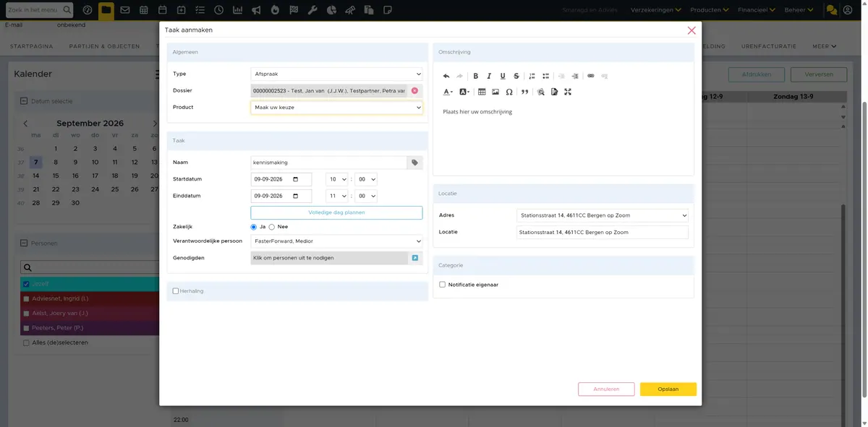Insert a block quote in the description
The height and width of the screenshot is (427, 868).
[x=524, y=92]
